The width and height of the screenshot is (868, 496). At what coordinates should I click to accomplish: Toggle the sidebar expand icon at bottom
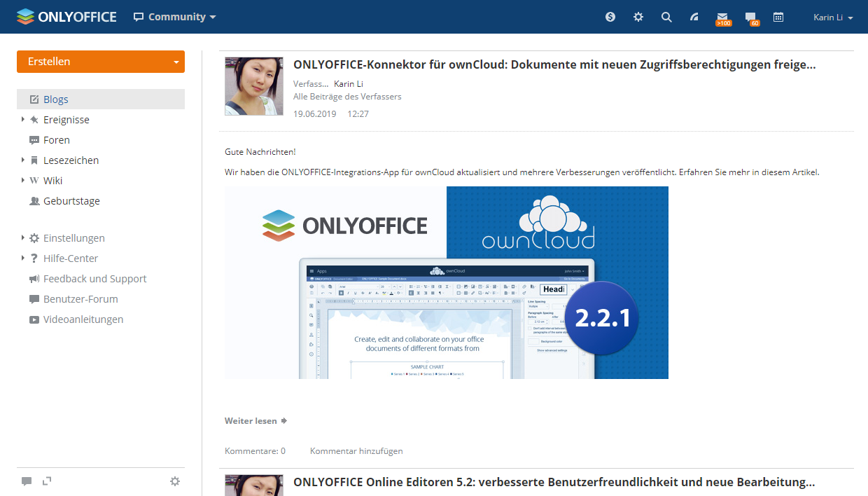(x=47, y=481)
